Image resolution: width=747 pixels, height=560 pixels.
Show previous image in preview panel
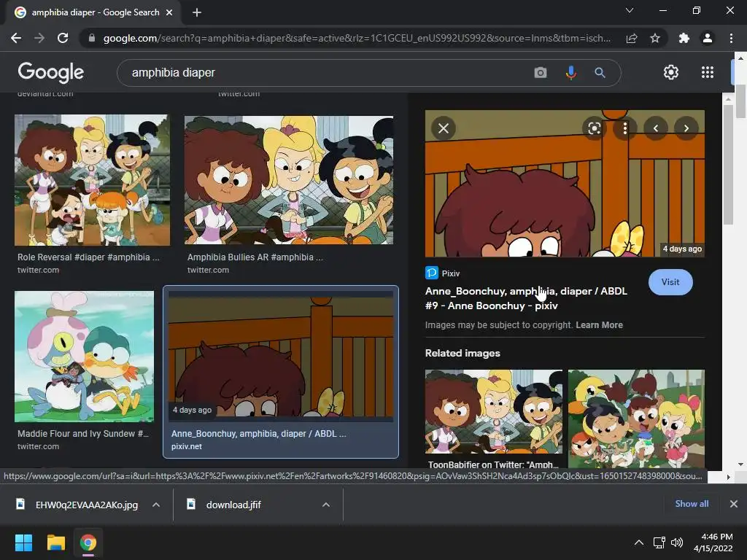(656, 128)
